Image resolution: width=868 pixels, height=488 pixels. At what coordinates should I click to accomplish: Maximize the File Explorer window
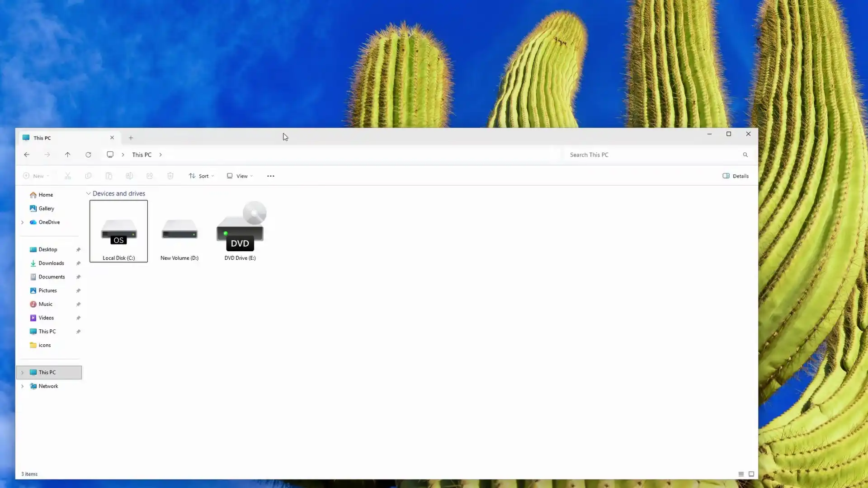pyautogui.click(x=729, y=134)
